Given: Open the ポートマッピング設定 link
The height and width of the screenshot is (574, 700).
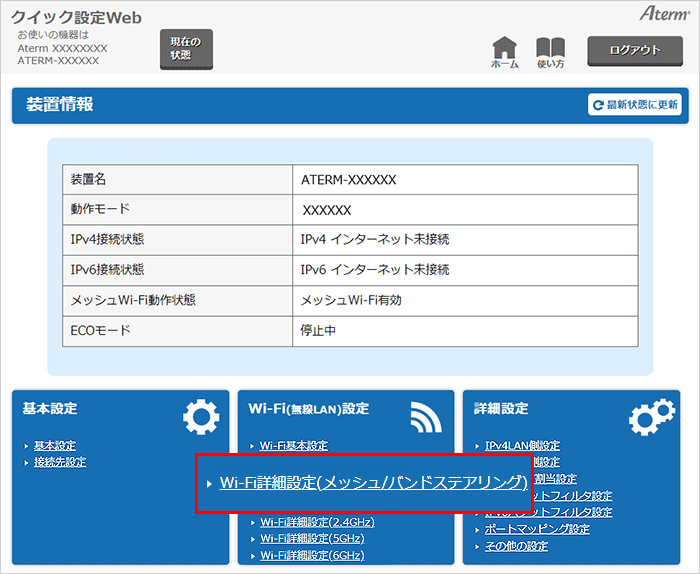Looking at the screenshot, I should (537, 529).
